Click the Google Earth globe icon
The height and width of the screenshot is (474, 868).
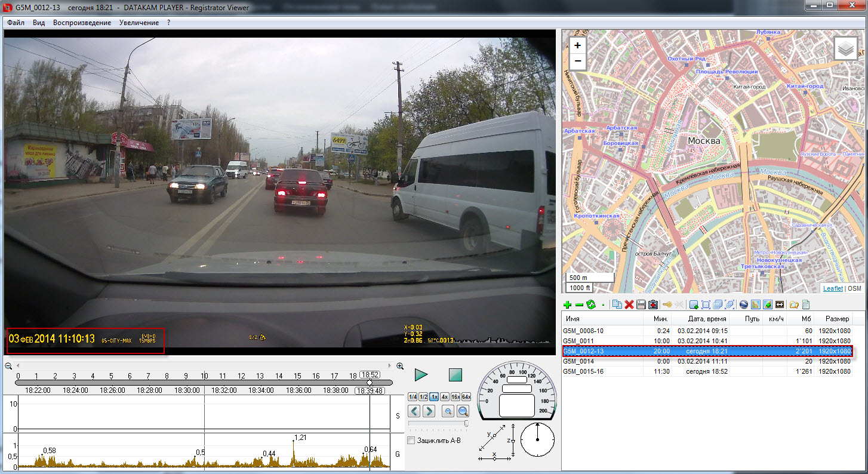click(x=743, y=305)
